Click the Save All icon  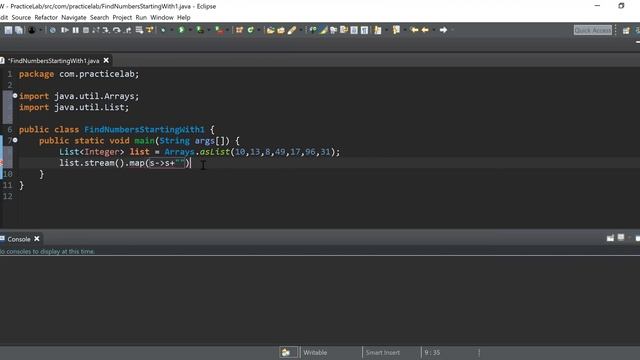[19, 30]
